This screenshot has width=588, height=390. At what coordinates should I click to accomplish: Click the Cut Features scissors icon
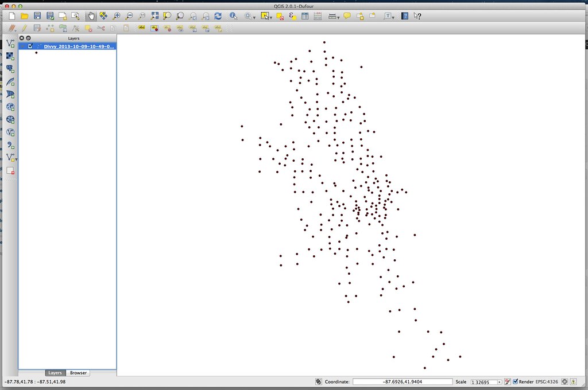(100, 28)
